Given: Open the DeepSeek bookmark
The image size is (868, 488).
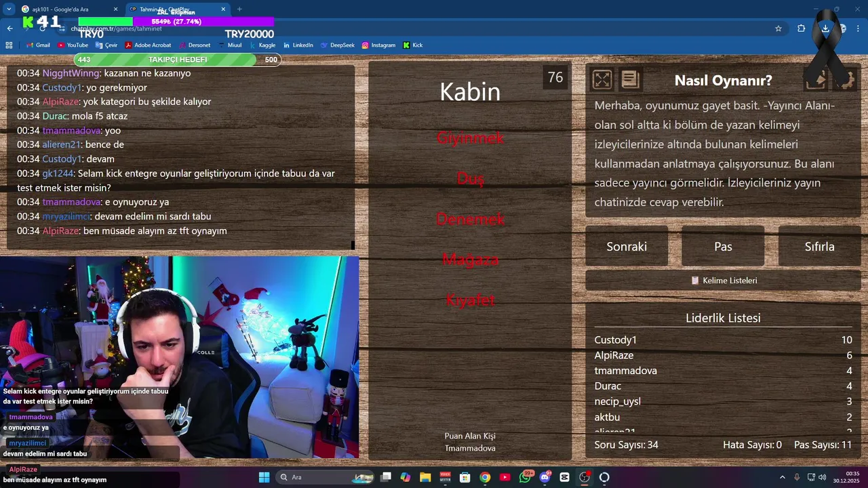Looking at the screenshot, I should [x=337, y=45].
